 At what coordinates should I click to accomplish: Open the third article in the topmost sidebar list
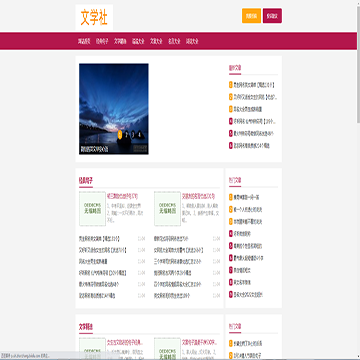pyautogui.click(x=248, y=109)
